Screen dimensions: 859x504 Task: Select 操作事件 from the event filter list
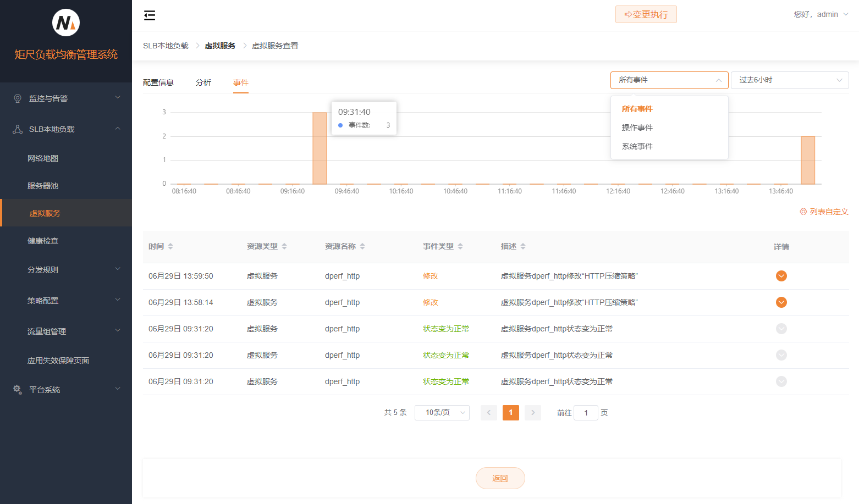(637, 128)
